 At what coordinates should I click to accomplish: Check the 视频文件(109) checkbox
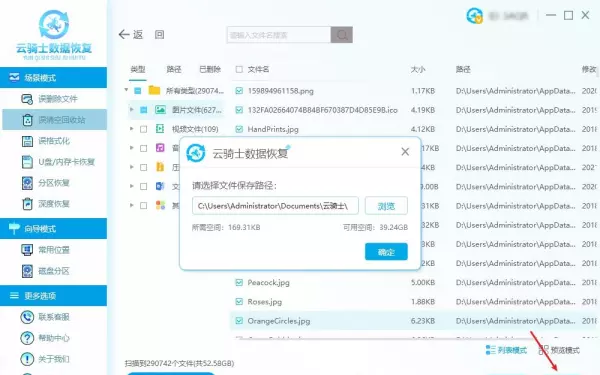(x=143, y=129)
